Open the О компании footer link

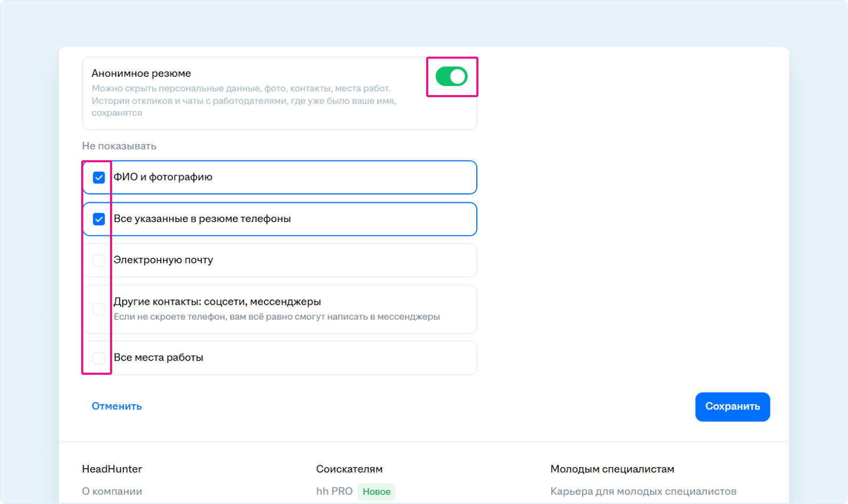click(x=112, y=491)
